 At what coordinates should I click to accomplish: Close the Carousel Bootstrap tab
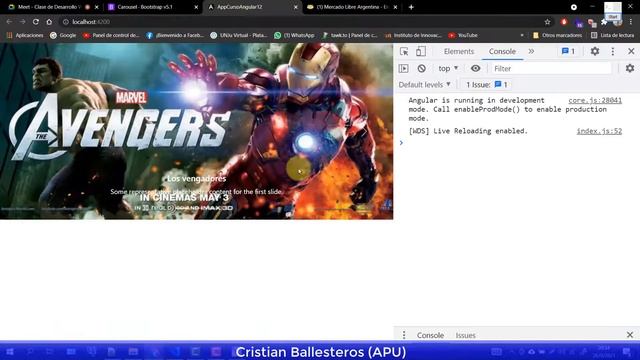click(196, 7)
